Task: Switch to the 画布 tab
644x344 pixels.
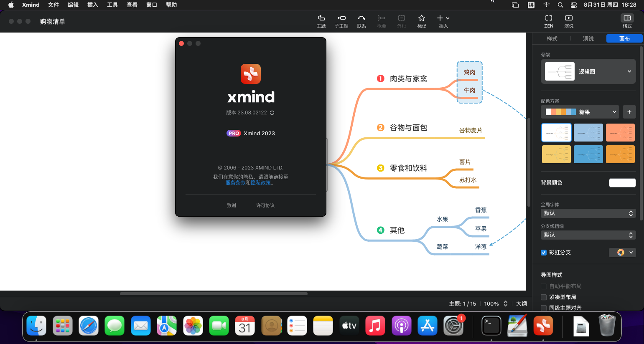Action: tap(624, 38)
